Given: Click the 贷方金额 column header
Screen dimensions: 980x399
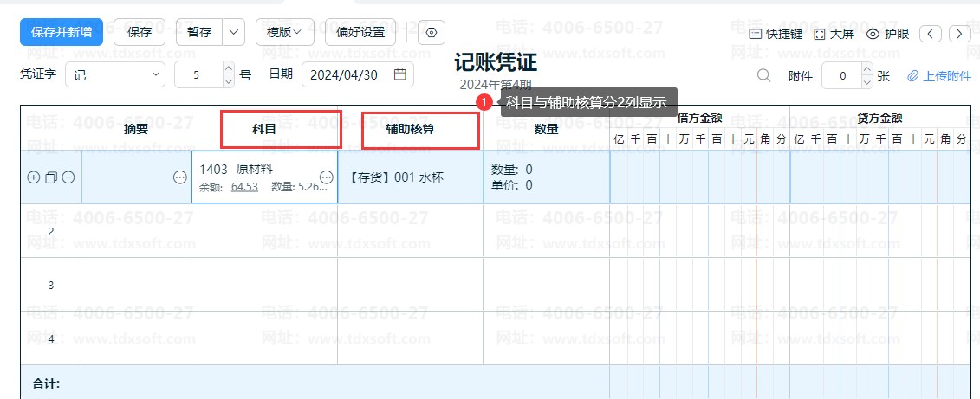Looking at the screenshot, I should click(879, 117).
